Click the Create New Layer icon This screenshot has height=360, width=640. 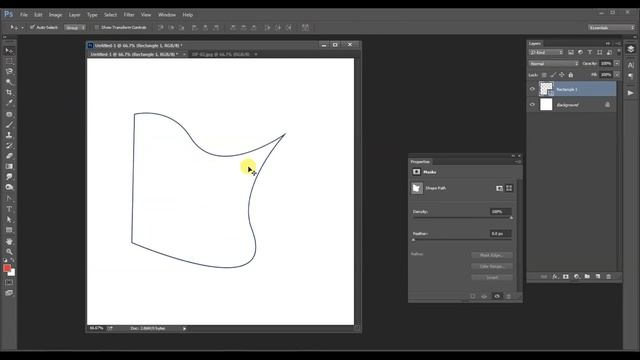click(x=598, y=276)
